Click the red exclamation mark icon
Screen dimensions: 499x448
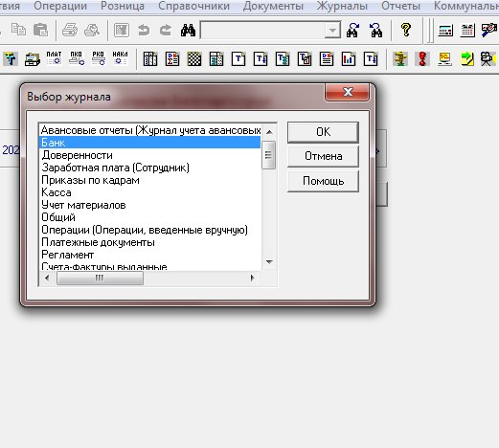(x=422, y=59)
